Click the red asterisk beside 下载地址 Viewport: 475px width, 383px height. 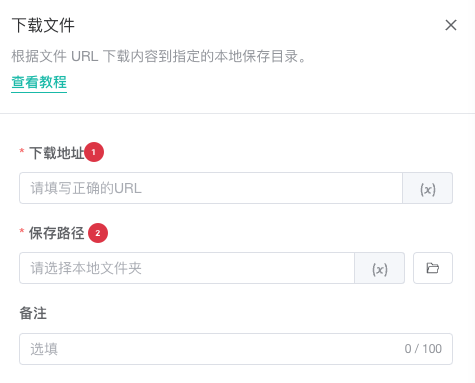22,151
